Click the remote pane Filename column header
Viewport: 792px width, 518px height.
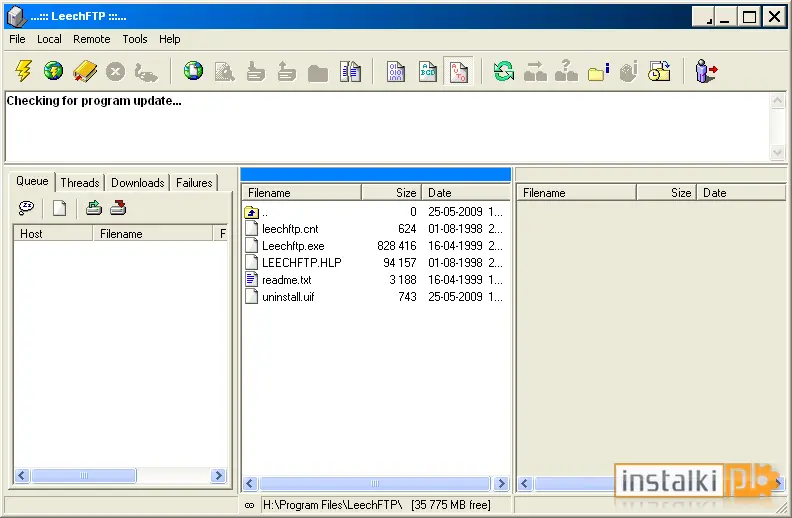pyautogui.click(x=577, y=193)
